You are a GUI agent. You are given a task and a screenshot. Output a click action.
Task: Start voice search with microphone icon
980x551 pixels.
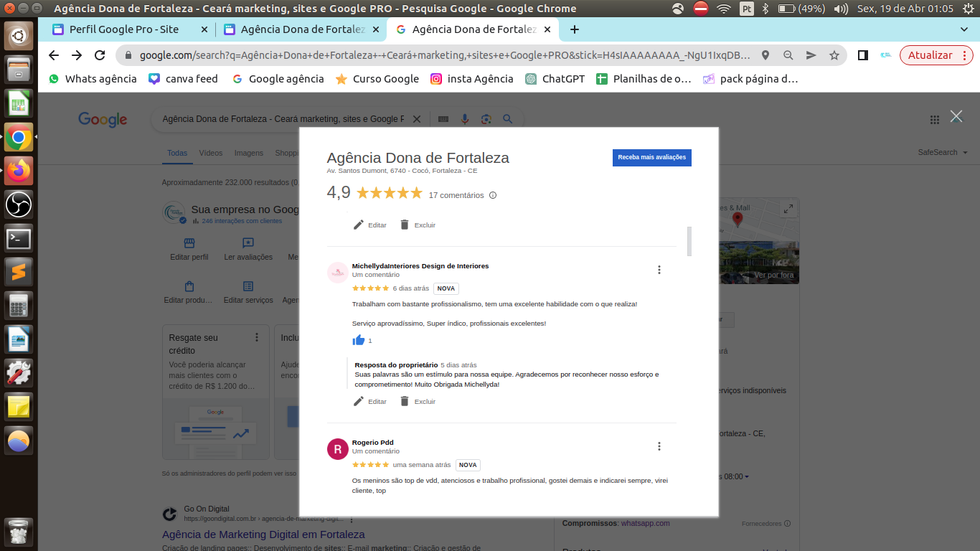click(x=465, y=119)
